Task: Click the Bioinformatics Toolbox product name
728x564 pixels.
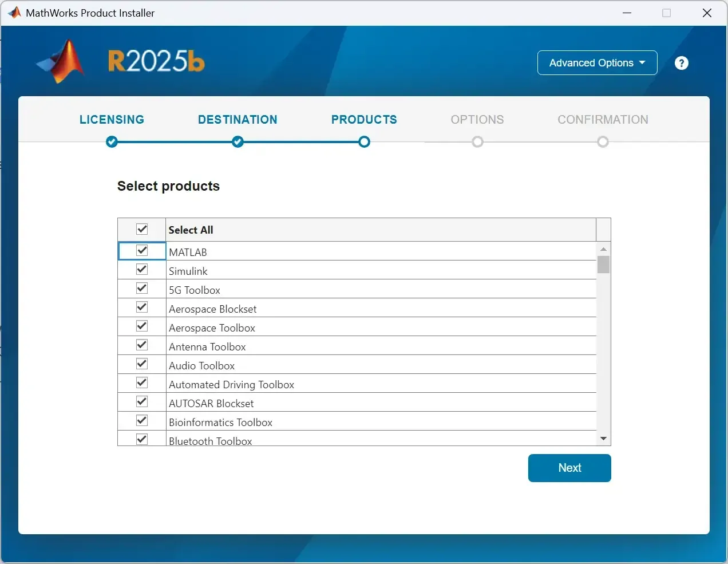Action: click(220, 422)
